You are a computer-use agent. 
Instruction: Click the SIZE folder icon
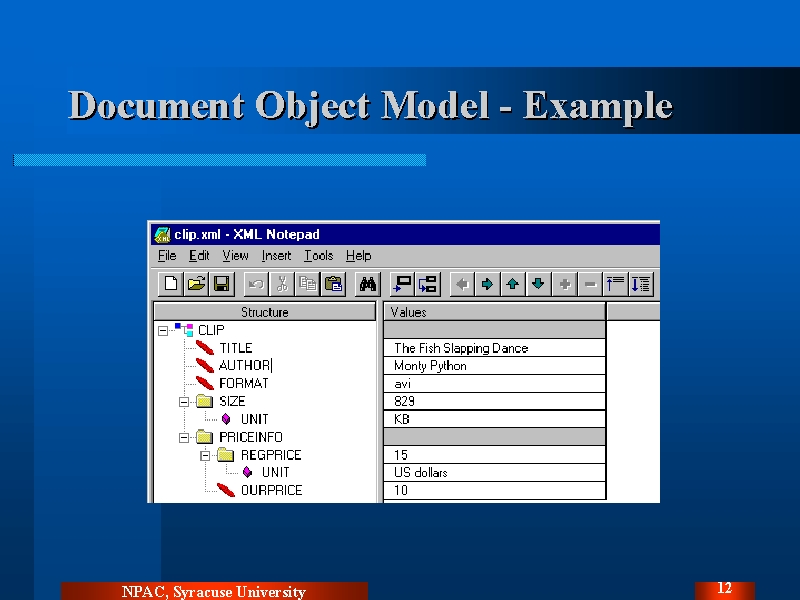click(205, 401)
